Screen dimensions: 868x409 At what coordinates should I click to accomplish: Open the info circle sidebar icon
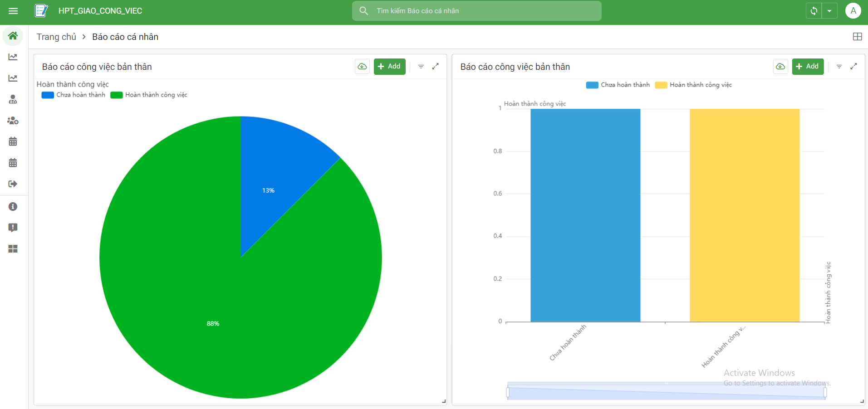pyautogui.click(x=13, y=207)
